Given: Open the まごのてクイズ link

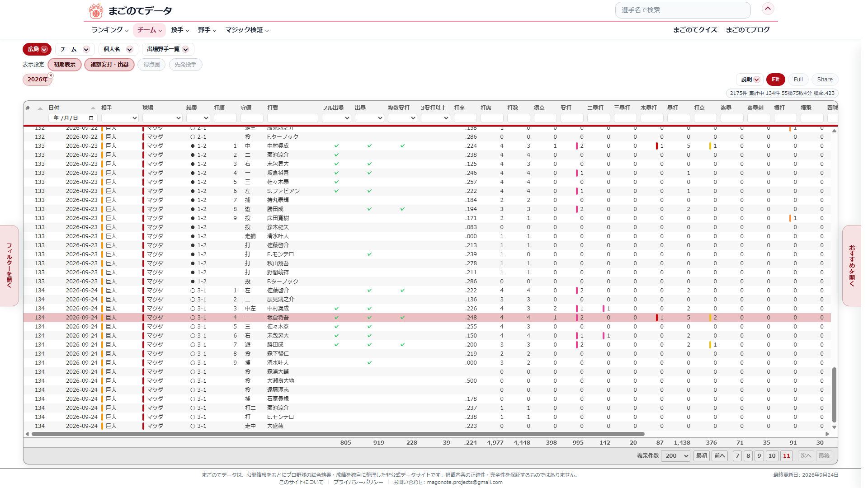Looking at the screenshot, I should 695,30.
